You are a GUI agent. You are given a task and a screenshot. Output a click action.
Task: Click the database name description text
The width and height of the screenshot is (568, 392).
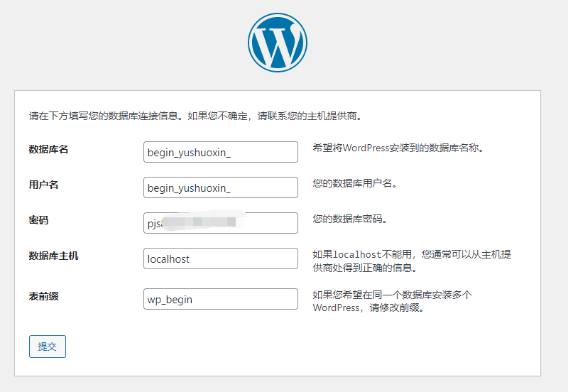pos(398,148)
